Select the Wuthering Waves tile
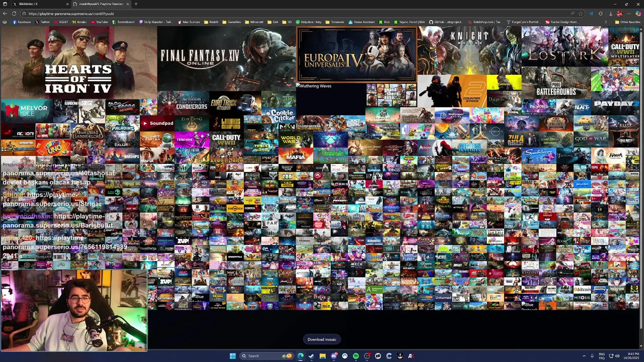Screen dimensions: 644x362 (331, 100)
